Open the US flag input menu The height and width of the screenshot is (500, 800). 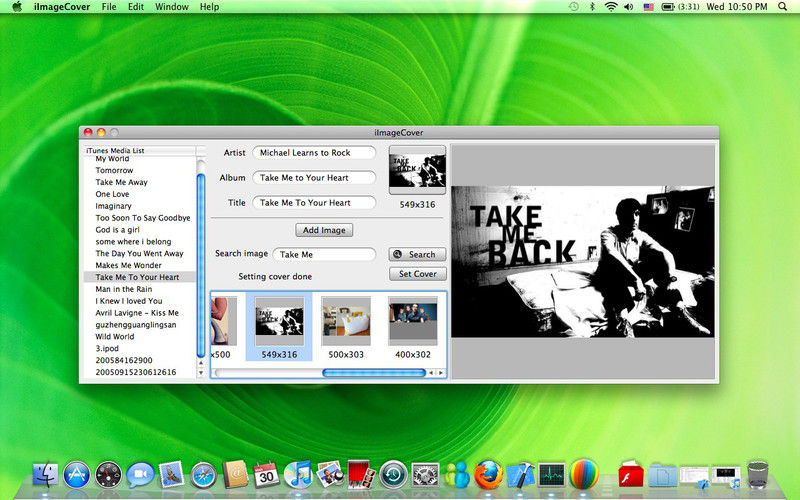[648, 7]
